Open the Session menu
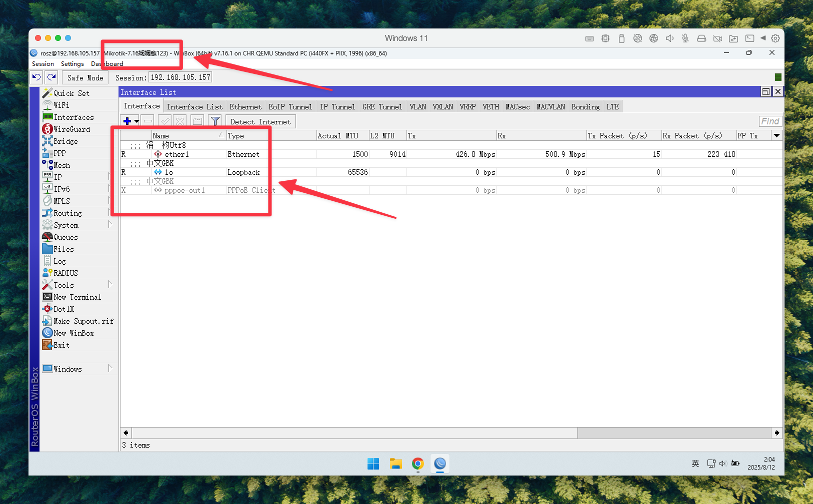This screenshot has height=504, width=813. [x=43, y=64]
